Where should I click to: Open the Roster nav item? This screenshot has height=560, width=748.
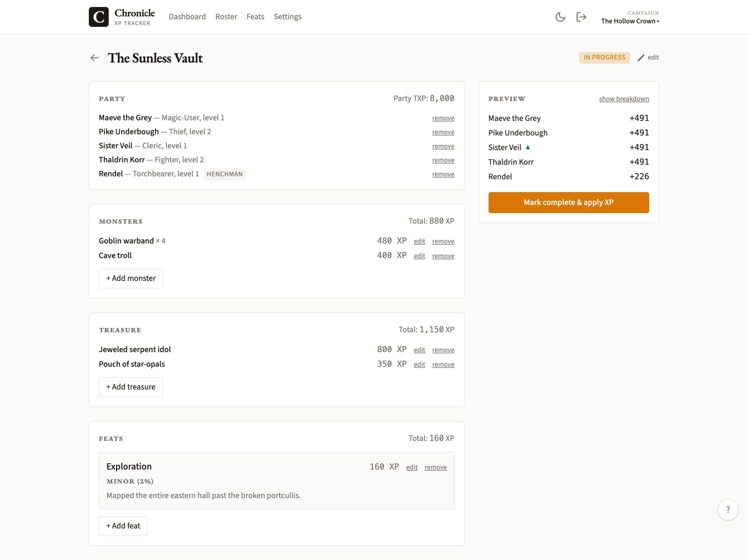coord(226,17)
